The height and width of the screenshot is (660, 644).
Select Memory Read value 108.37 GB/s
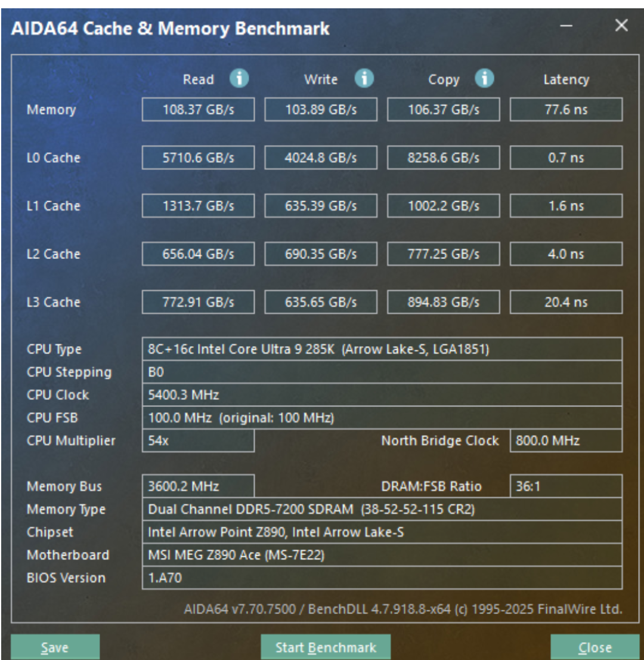[198, 109]
